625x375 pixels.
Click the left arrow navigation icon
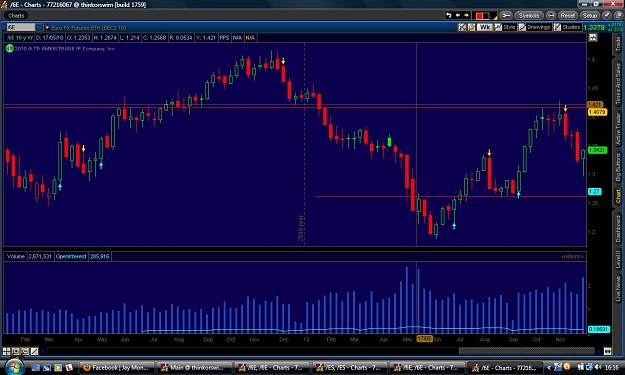coord(458,15)
